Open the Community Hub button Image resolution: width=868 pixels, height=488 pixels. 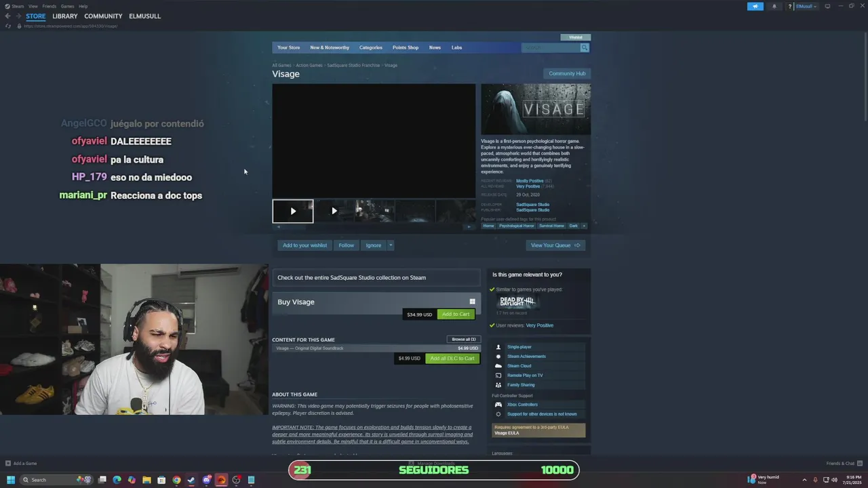(567, 73)
